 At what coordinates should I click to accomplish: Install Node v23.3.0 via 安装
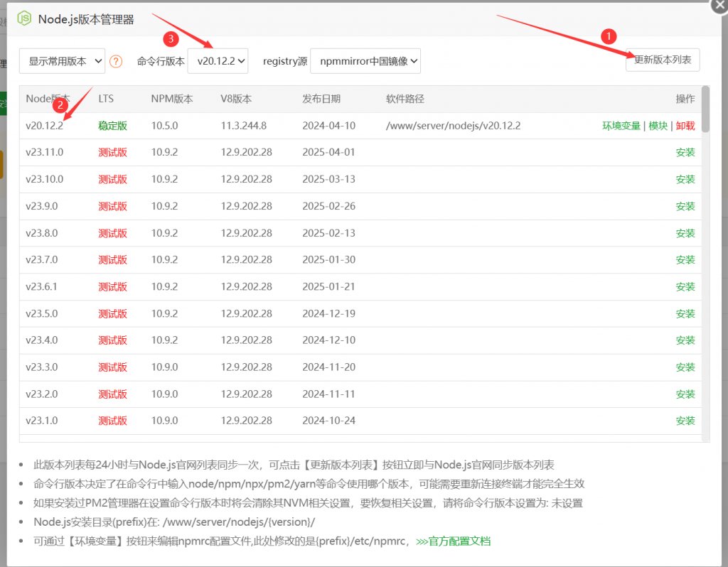click(x=685, y=367)
